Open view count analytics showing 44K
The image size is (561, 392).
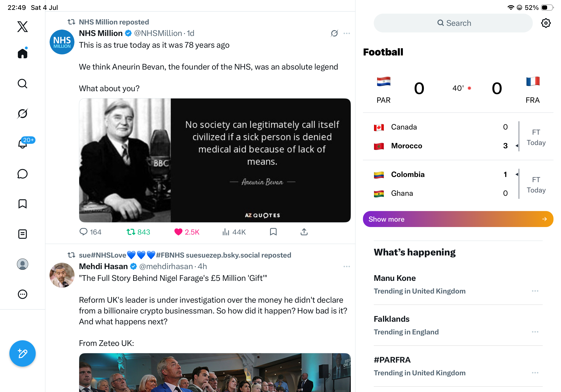pos(234,232)
